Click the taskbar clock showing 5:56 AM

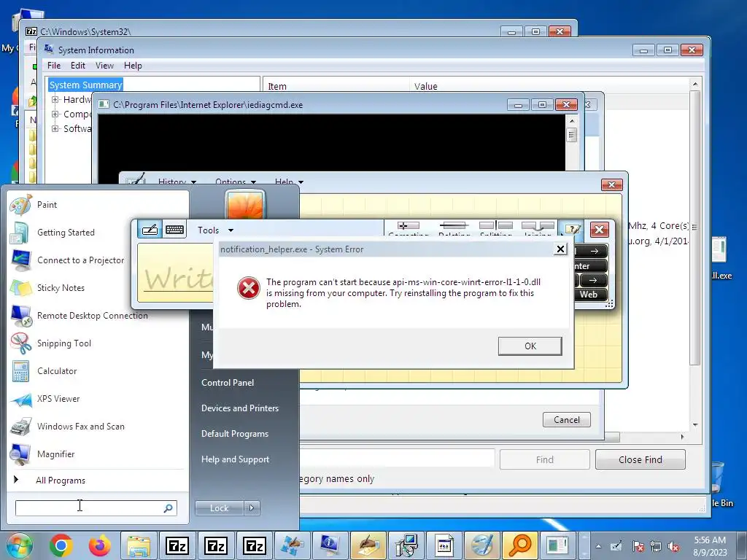(710, 546)
